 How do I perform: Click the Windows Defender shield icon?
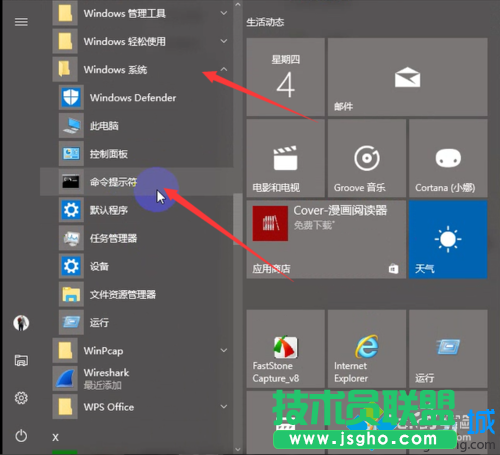click(71, 97)
